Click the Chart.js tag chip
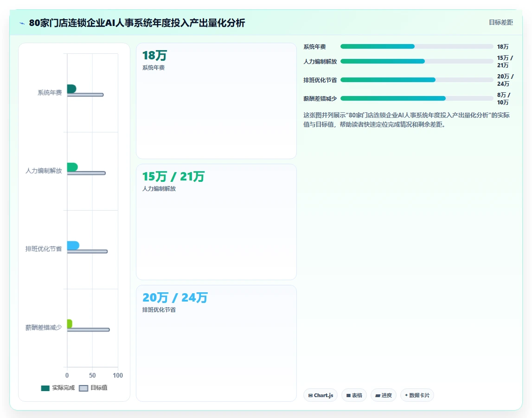Screen dimensions: 532x418 click(320, 395)
